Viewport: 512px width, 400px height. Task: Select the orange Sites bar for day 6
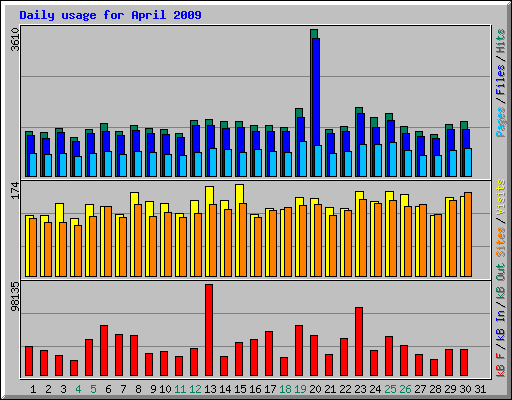[108, 241]
